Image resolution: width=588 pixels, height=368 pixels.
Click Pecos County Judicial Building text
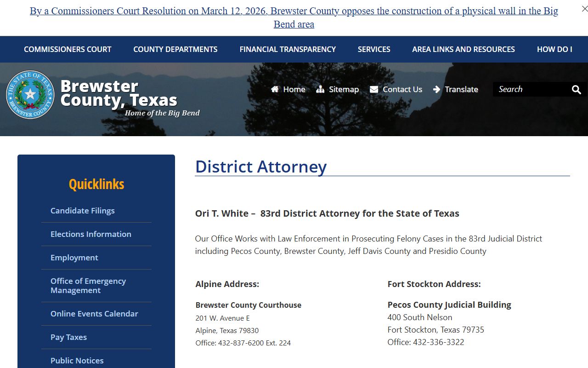[x=449, y=305]
